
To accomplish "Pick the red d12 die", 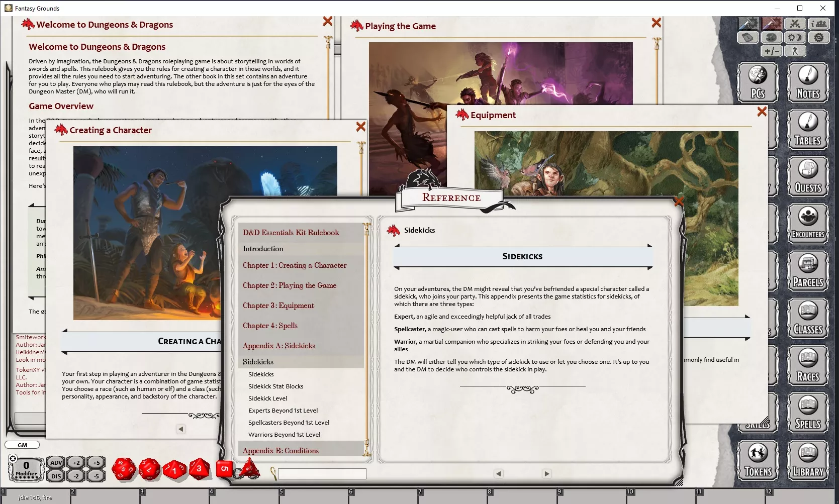I will point(149,469).
